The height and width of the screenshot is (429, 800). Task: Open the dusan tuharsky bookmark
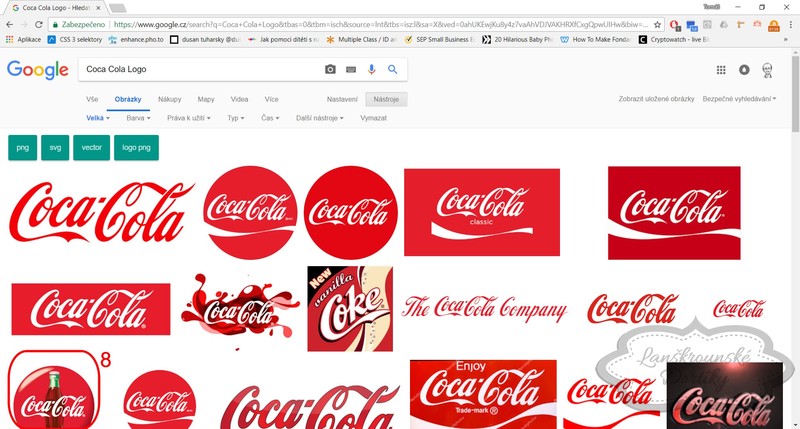click(205, 39)
